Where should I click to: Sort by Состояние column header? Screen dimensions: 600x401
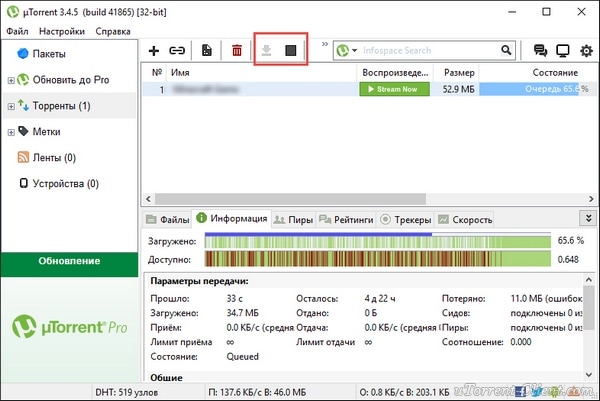tap(555, 72)
